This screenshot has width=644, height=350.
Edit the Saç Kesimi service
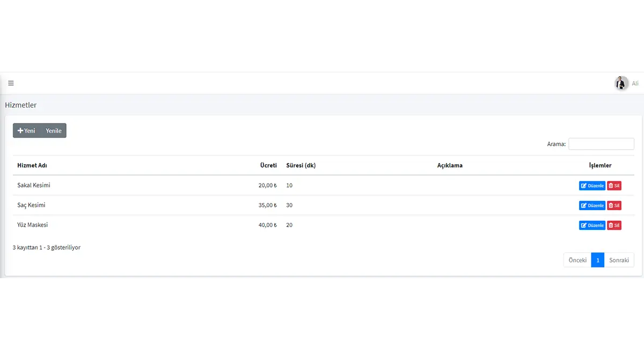coord(592,206)
